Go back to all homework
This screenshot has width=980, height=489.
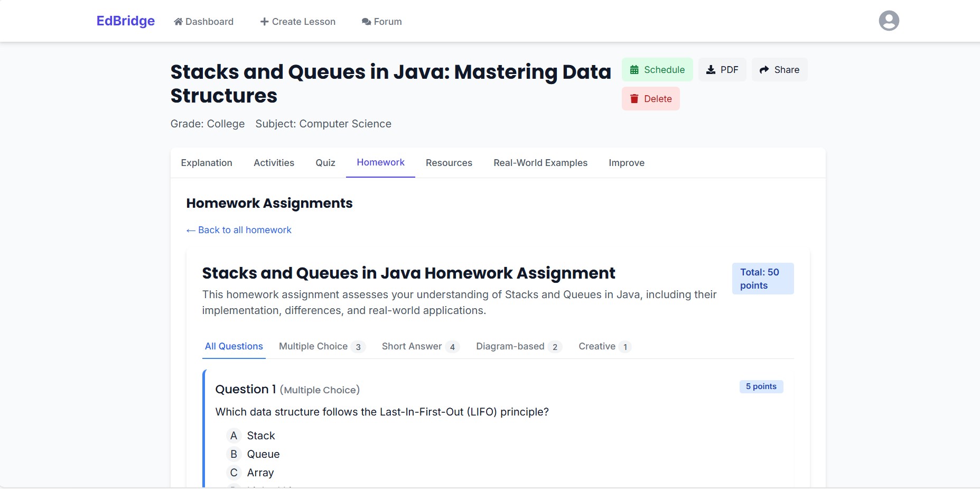[239, 230]
